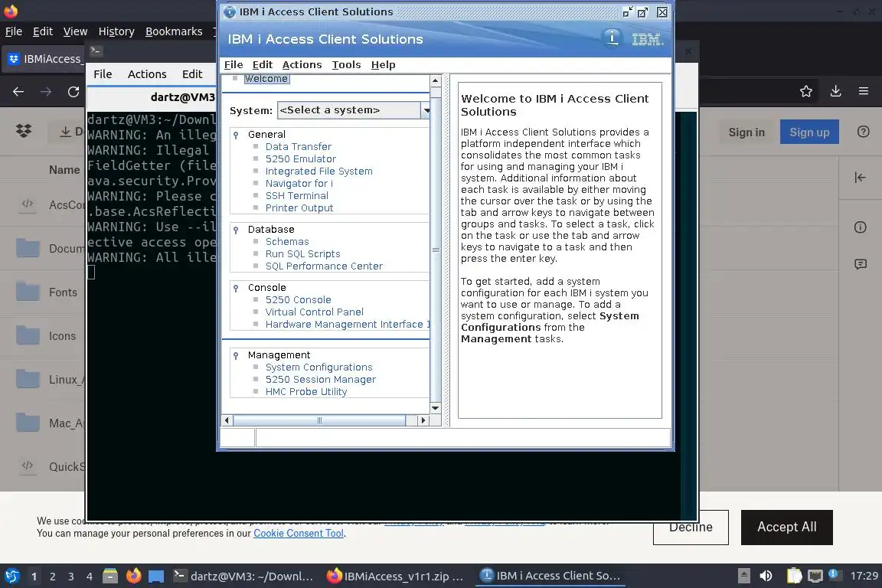This screenshot has height=588, width=882.
Task: Click Sign in on Dropbox page
Action: [746, 132]
